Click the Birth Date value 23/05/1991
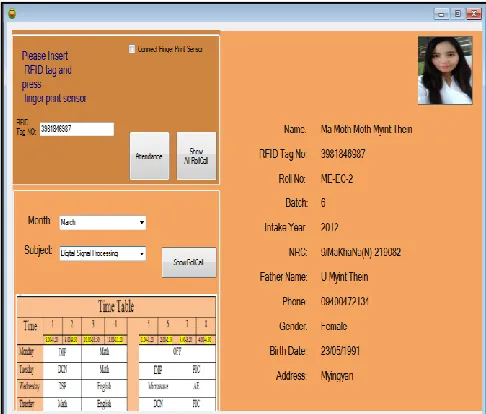The width and height of the screenshot is (486, 414). (340, 351)
